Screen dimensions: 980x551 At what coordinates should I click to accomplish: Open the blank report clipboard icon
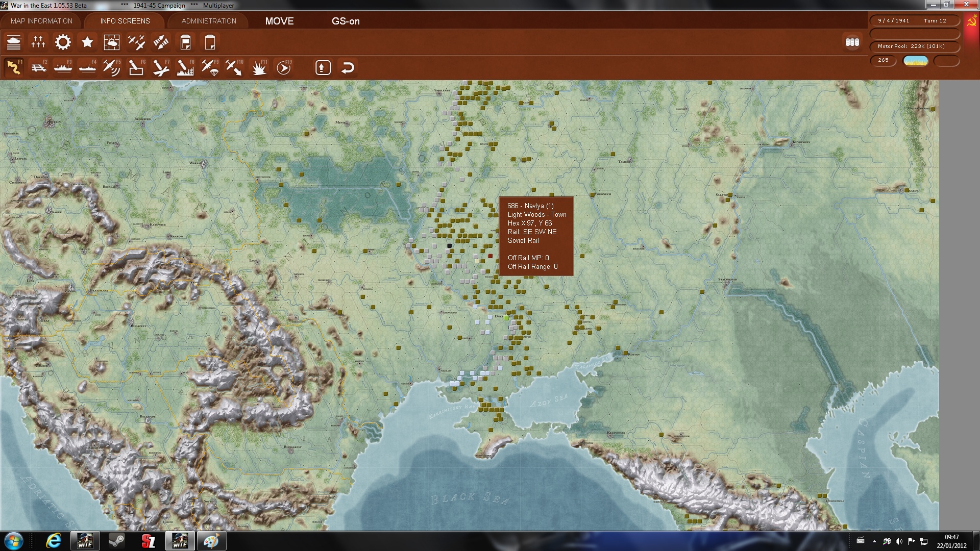point(210,42)
